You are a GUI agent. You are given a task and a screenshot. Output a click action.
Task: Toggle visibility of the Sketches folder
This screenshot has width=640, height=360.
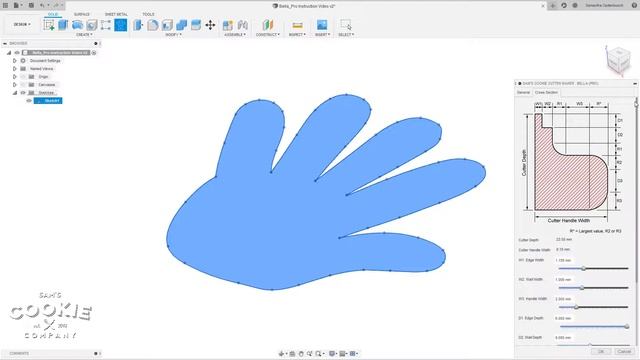point(23,93)
